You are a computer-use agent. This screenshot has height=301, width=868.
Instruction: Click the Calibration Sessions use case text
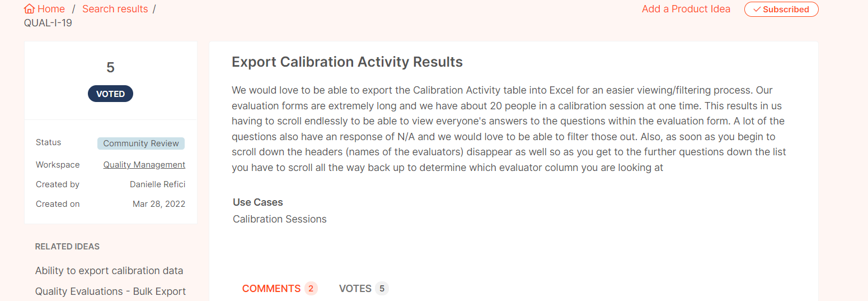click(x=280, y=219)
